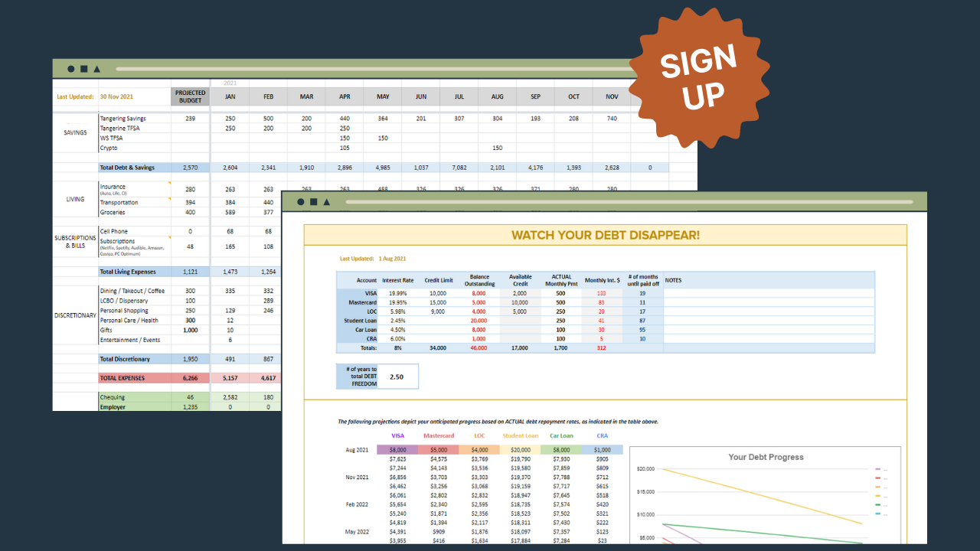
Task: Click the TOTAL EXPENSES row label
Action: (x=122, y=378)
